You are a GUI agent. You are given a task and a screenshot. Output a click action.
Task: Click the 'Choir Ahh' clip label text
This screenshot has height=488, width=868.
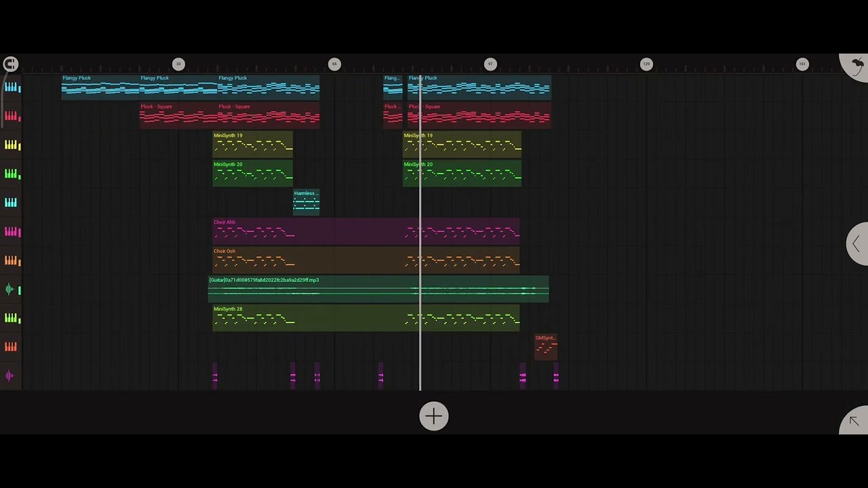[x=224, y=222]
